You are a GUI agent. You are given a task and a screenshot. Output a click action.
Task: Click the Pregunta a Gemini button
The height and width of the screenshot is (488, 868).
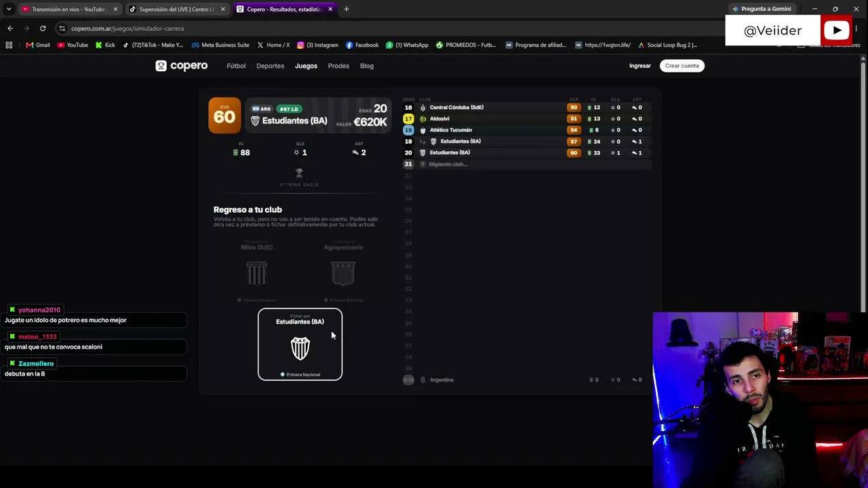pos(762,9)
